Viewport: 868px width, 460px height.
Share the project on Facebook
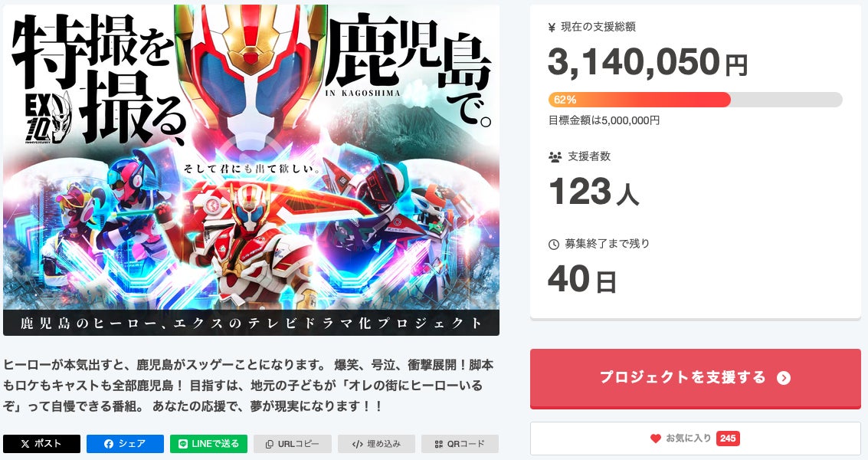[125, 443]
